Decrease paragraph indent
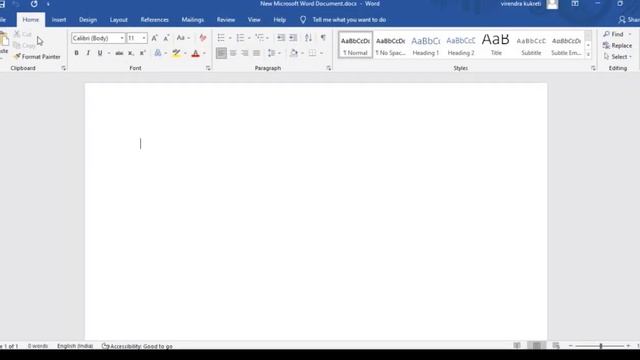Screen dimensions: 640x360 click(x=281, y=38)
